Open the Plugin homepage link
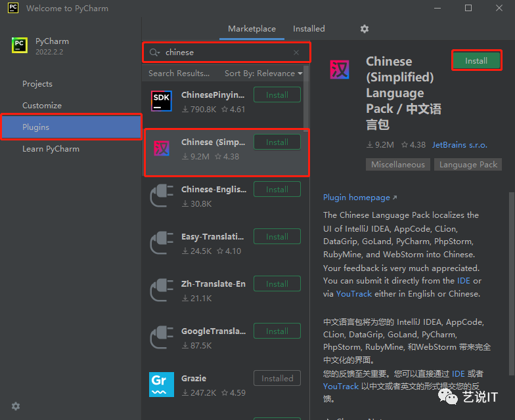515x420 pixels. point(356,198)
